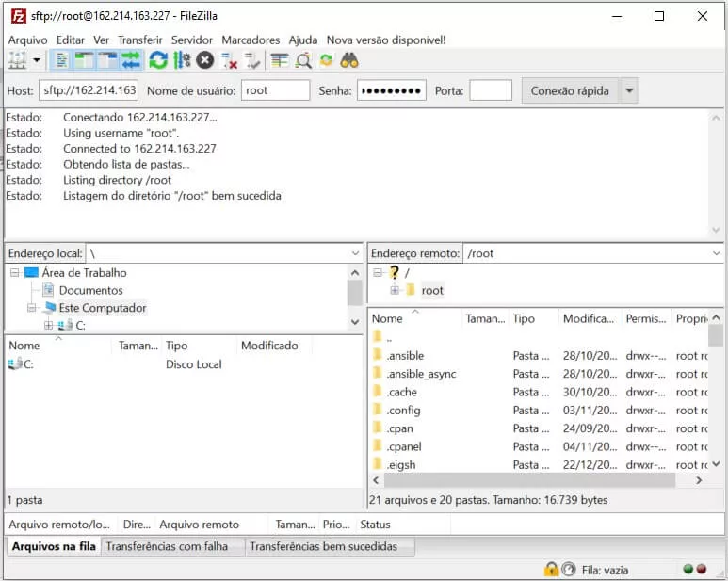Select the .cache folder icon
728x581 pixels.
click(x=378, y=392)
